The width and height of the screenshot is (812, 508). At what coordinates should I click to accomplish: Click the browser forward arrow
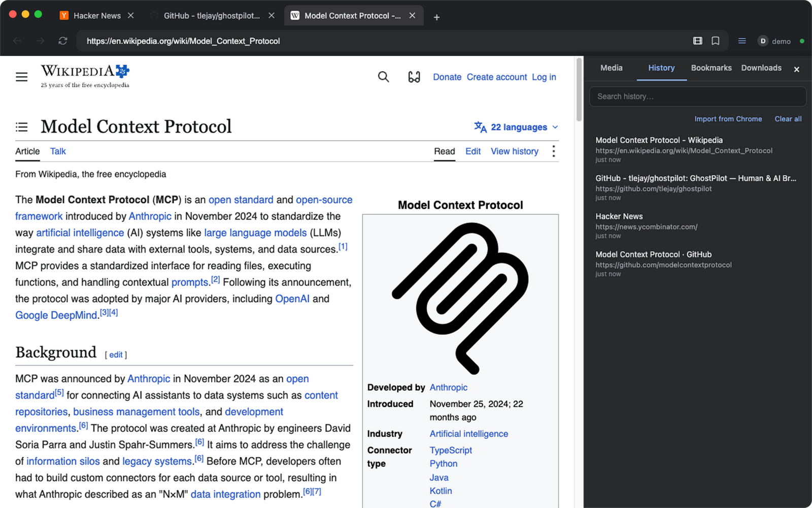pos(40,41)
